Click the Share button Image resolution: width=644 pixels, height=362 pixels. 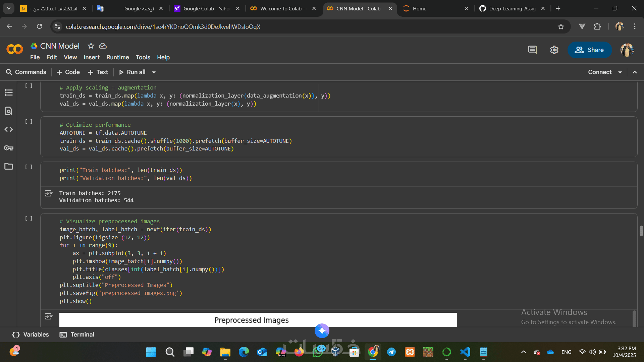[x=589, y=50]
